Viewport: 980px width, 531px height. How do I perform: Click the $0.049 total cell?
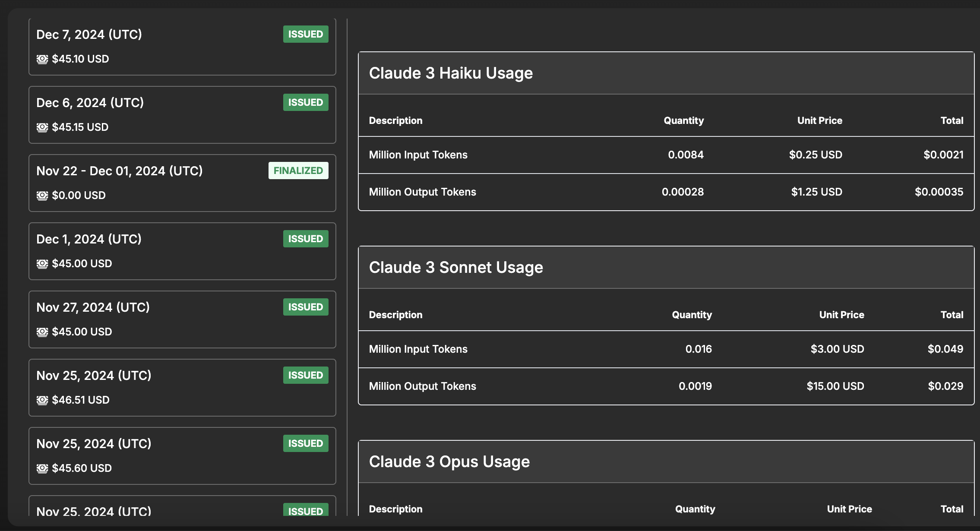(x=945, y=349)
